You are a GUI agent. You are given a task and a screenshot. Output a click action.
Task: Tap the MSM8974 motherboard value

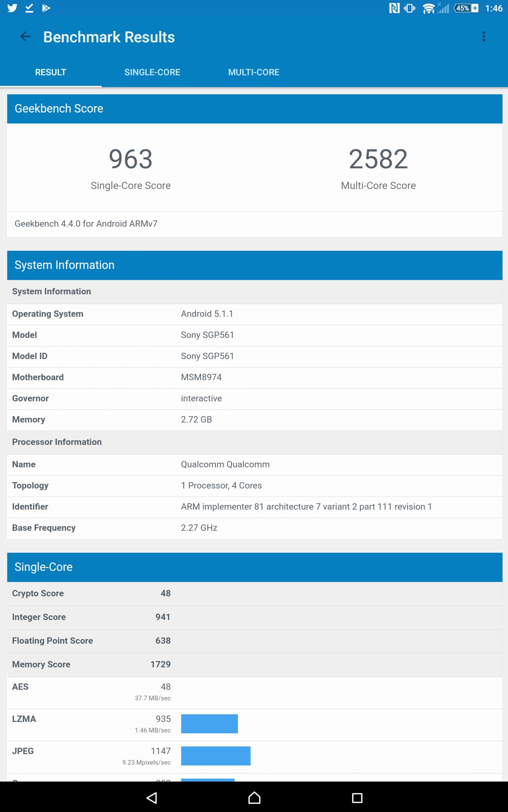(201, 377)
